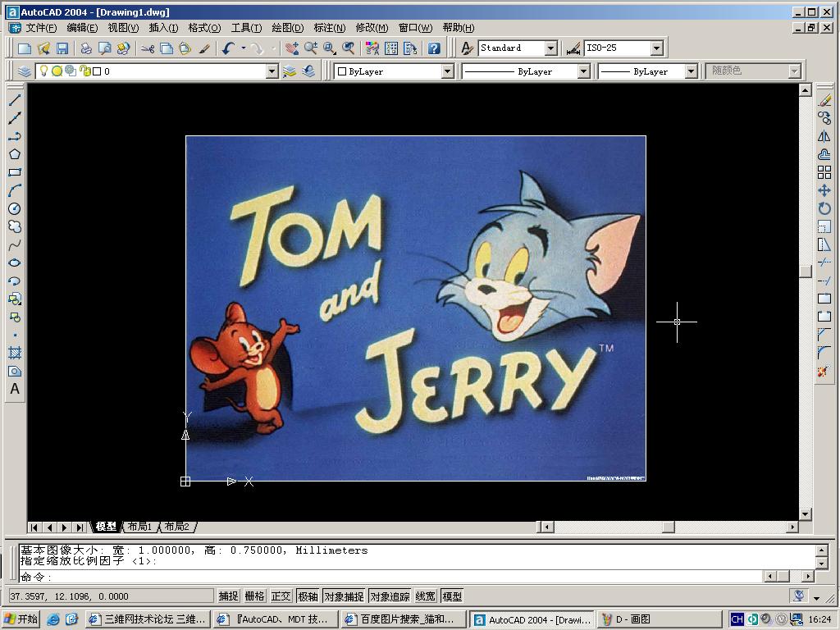Toggle 栅格 grid display
840x630 pixels.
(254, 596)
